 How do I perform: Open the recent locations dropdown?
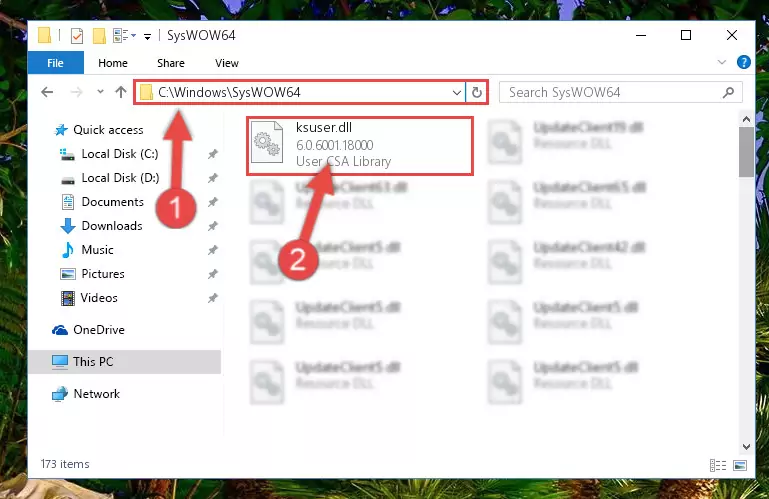click(100, 92)
